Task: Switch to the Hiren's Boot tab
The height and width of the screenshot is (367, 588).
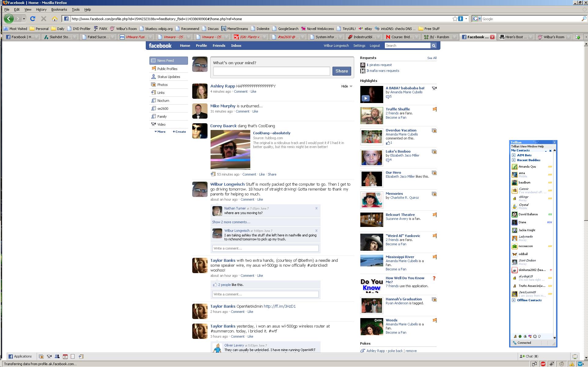Action: click(x=516, y=37)
